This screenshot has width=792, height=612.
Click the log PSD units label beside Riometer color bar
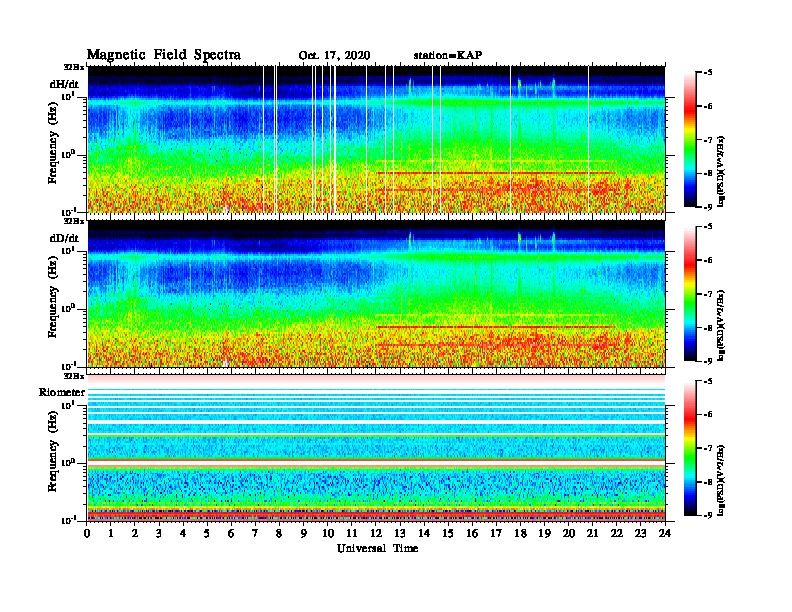coord(721,480)
